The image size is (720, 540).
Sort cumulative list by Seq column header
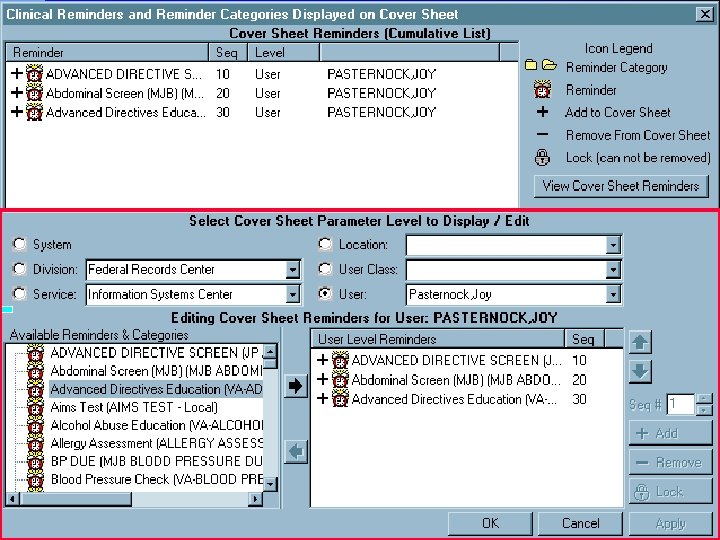click(228, 52)
